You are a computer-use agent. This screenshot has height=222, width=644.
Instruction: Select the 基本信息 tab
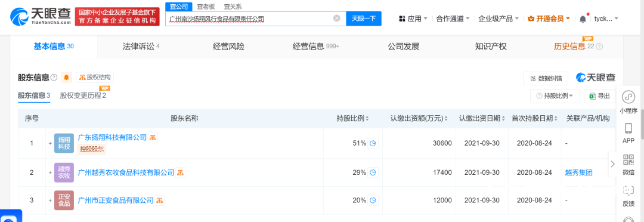coord(54,47)
